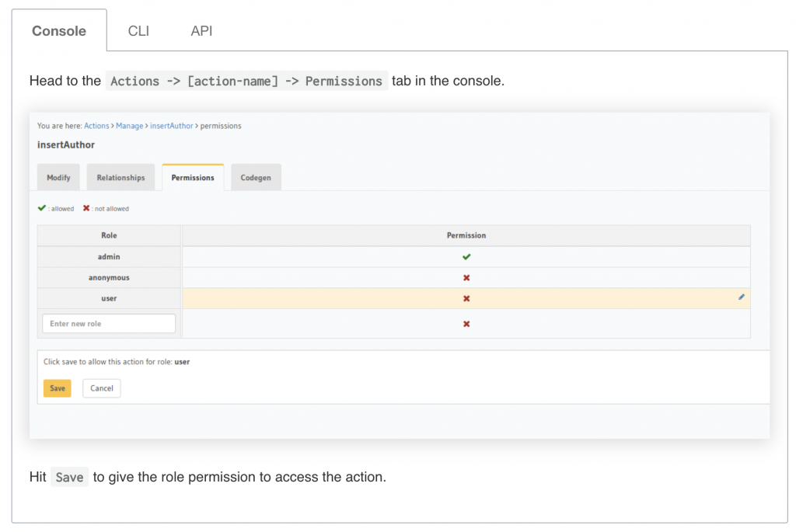Click the green checkmark for admin permission
The image size is (796, 532).
pos(466,257)
